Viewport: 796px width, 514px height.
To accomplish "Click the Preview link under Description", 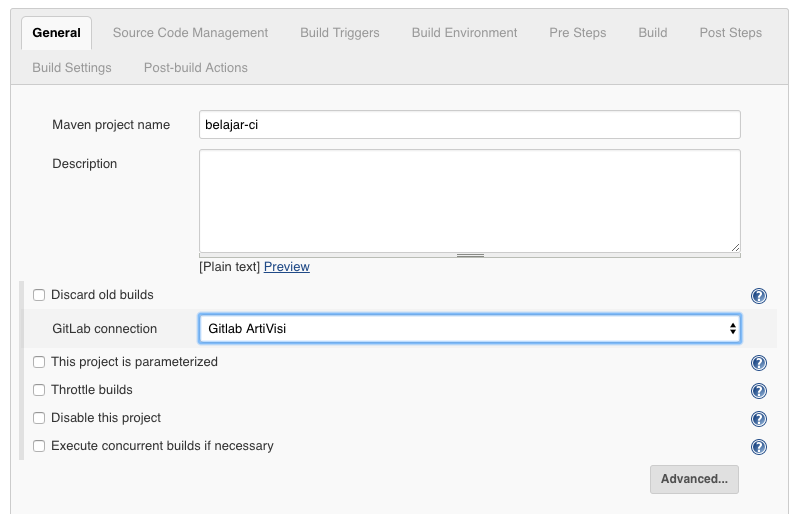I will [286, 266].
